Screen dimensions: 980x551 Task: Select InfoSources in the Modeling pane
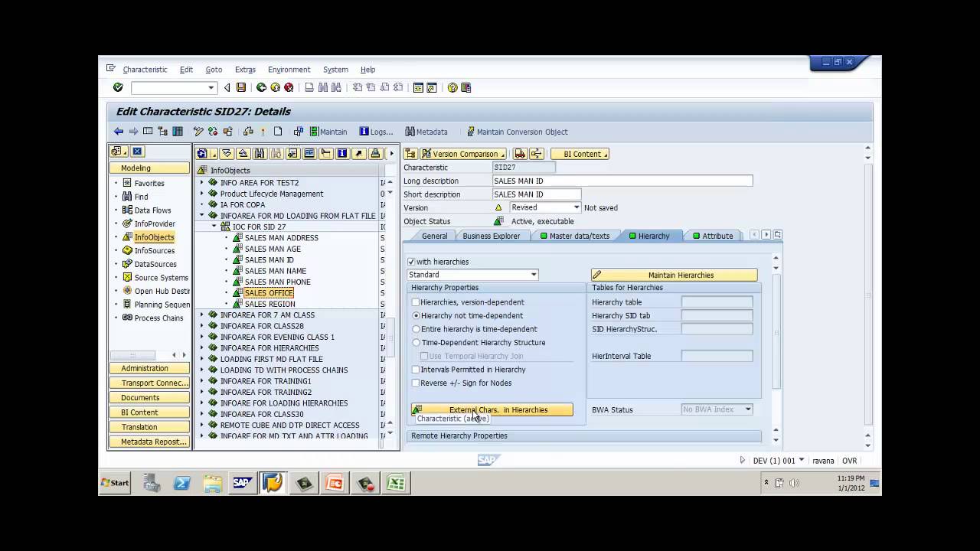pyautogui.click(x=155, y=251)
